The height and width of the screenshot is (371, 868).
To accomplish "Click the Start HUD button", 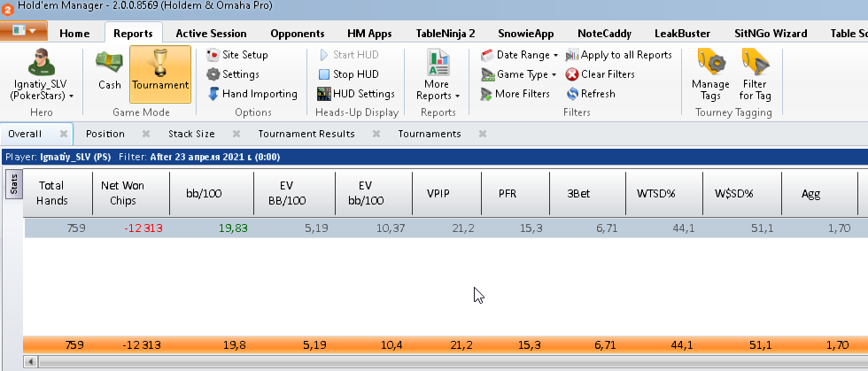I will pos(349,55).
